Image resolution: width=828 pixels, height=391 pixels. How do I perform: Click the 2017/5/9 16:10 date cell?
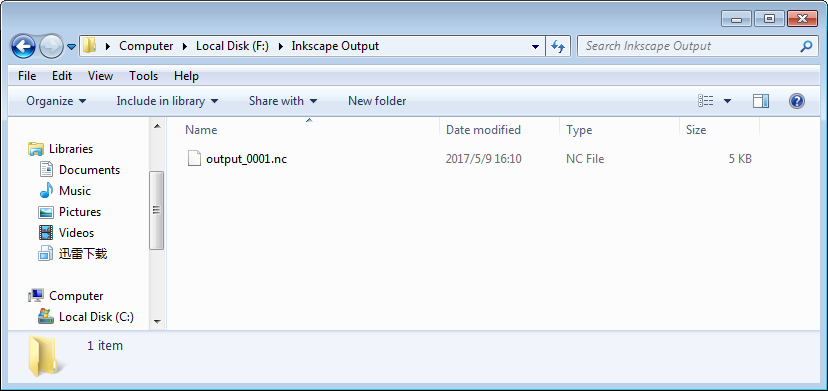tap(484, 159)
